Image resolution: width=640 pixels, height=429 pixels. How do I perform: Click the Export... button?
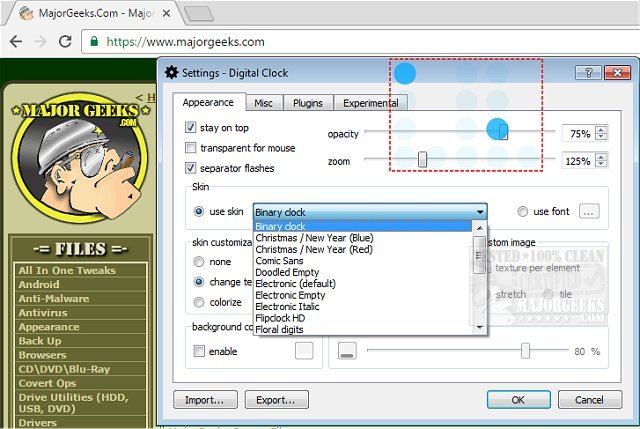point(276,400)
